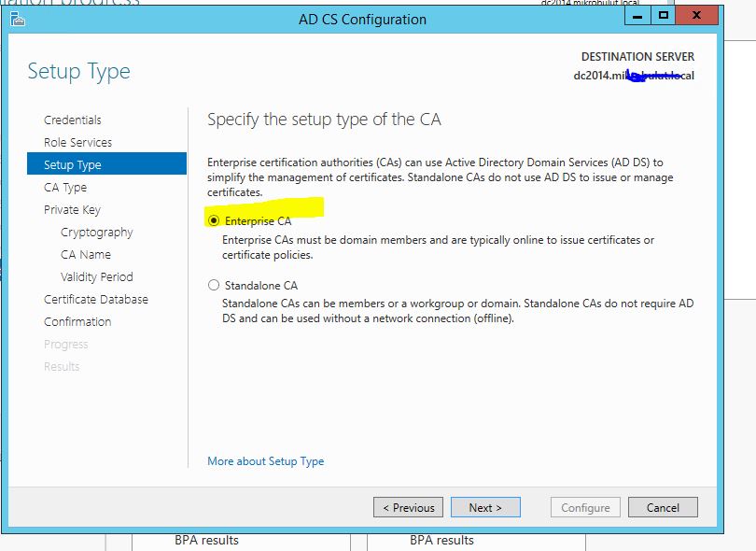
Task: Maximize the AD CS Configuration window
Action: coord(663,16)
